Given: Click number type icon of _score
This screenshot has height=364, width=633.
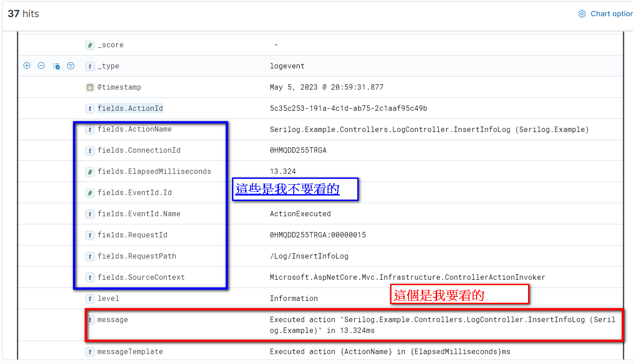Looking at the screenshot, I should coord(90,45).
